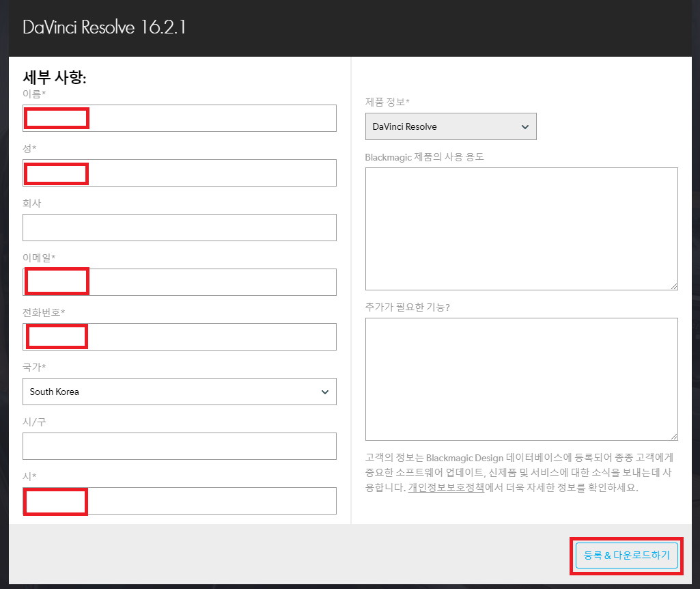Screen dimensions: 700x589
Task: Click the resize grip of the 추가가 필요한 기능 text area
Action: click(x=674, y=436)
